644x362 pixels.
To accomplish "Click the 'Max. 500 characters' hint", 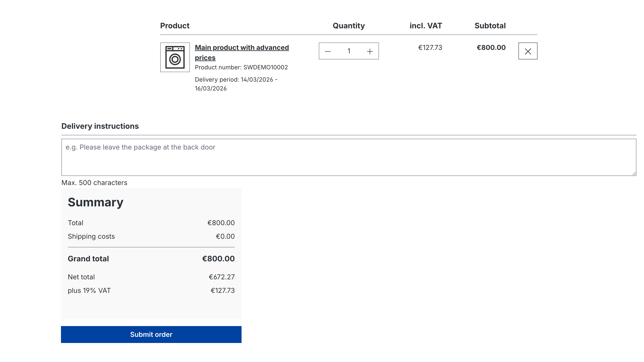I will point(94,183).
